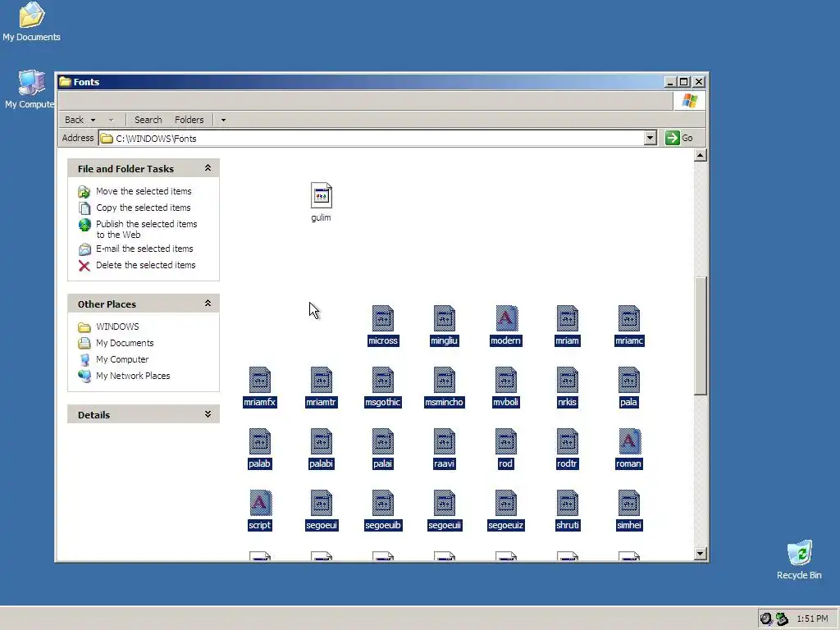
Task: Open the Address bar dropdown list
Action: (x=650, y=138)
